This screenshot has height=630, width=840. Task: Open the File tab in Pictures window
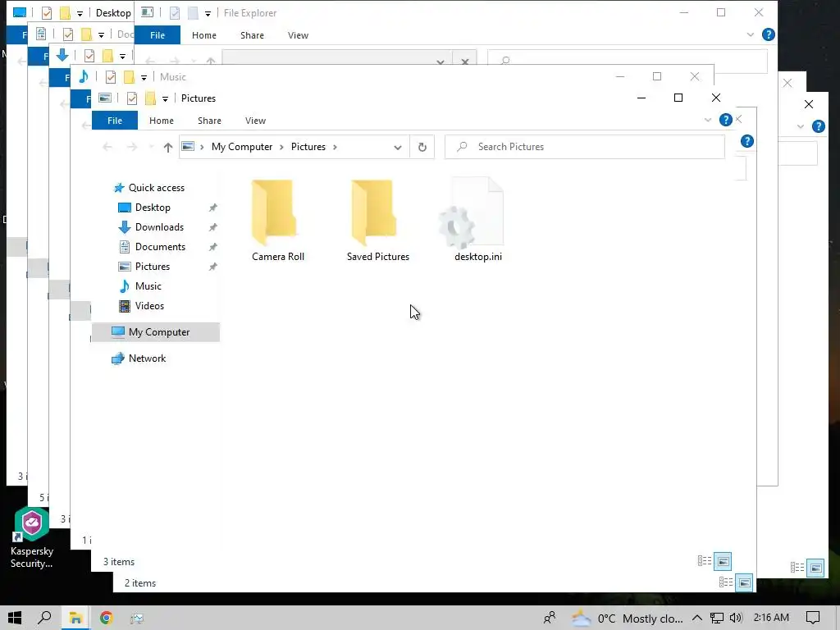[x=115, y=121]
